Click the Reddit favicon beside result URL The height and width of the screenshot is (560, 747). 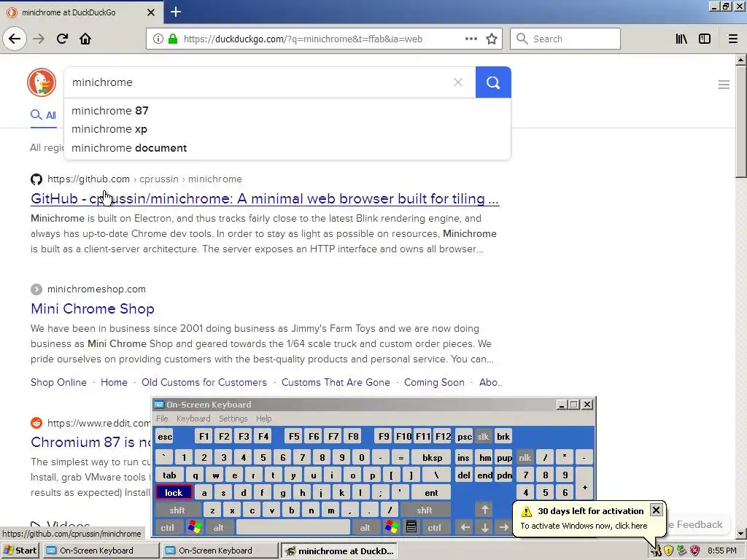click(x=36, y=423)
